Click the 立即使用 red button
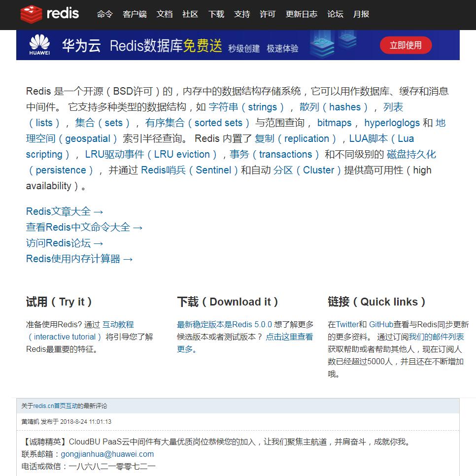The image size is (476, 476). tap(406, 45)
